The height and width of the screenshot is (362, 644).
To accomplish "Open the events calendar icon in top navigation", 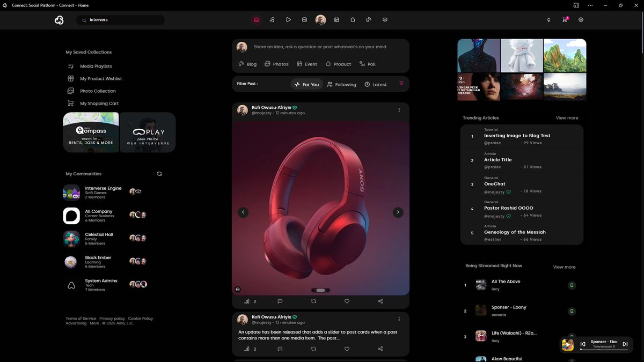I will click(x=336, y=20).
